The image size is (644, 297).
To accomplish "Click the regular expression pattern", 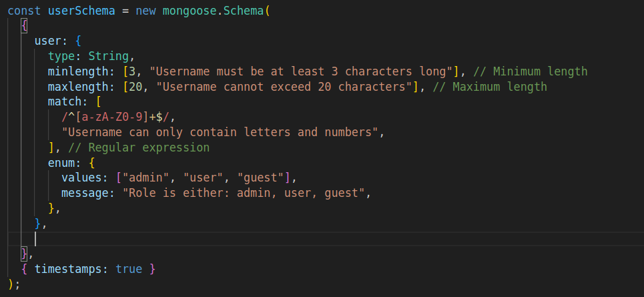I will point(115,117).
